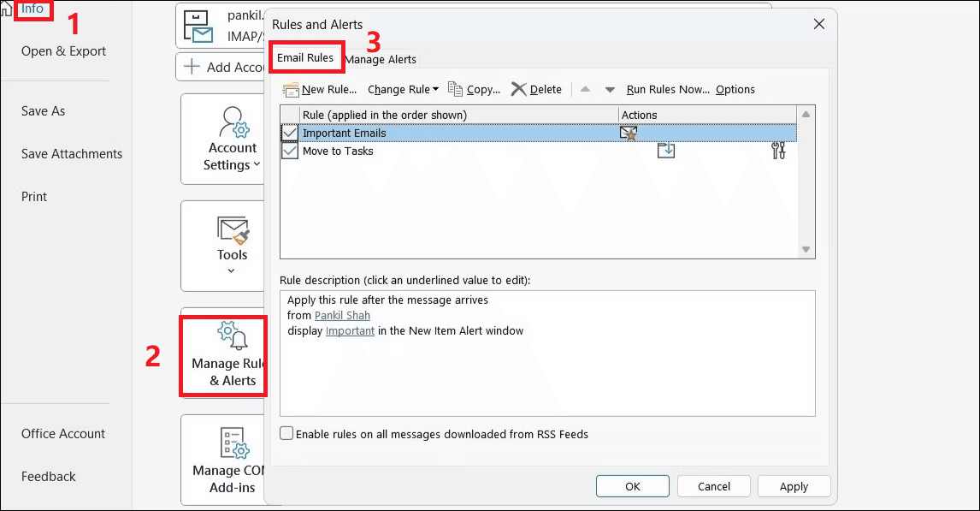This screenshot has width=980, height=511.
Task: Uncheck the Move to Tasks rule
Action: (289, 151)
